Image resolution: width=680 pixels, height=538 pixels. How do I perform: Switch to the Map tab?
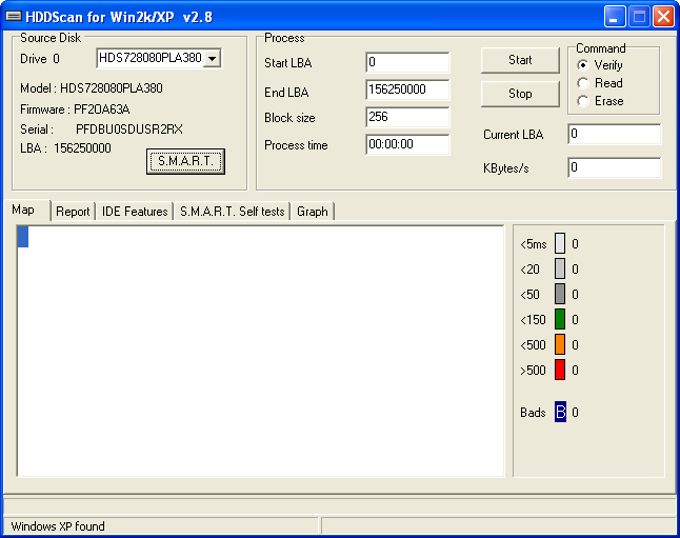27,210
